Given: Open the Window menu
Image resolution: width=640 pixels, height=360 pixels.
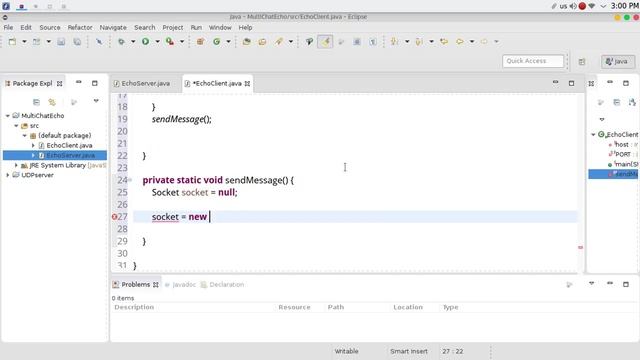Looking at the screenshot, I should tap(220, 27).
